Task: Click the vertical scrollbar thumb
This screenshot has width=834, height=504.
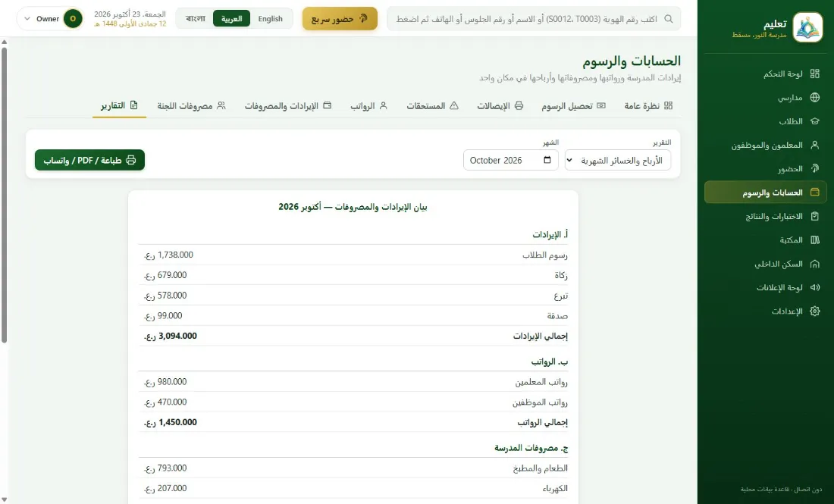Action: click(x=5, y=195)
